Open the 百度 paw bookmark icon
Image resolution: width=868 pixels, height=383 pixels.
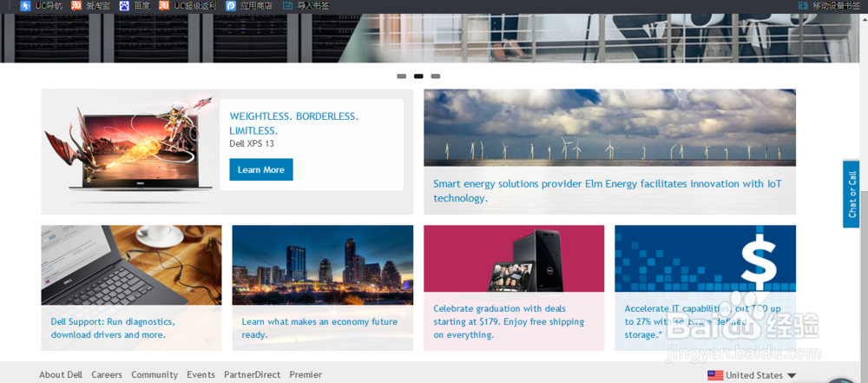point(124,5)
